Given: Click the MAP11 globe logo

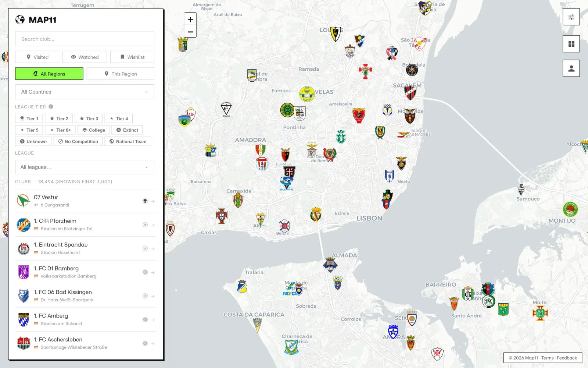Looking at the screenshot, I should pos(20,20).
